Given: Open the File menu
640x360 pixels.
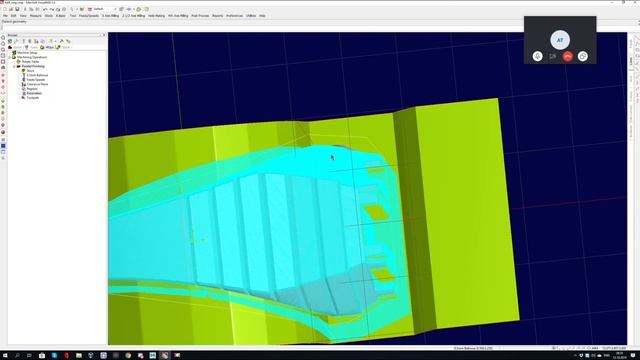Looking at the screenshot, I should 5,16.
